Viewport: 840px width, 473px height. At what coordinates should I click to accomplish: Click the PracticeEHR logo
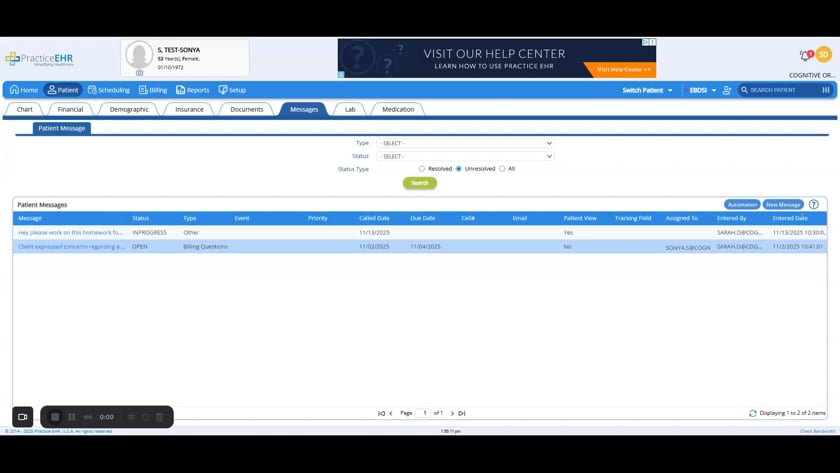(39, 58)
